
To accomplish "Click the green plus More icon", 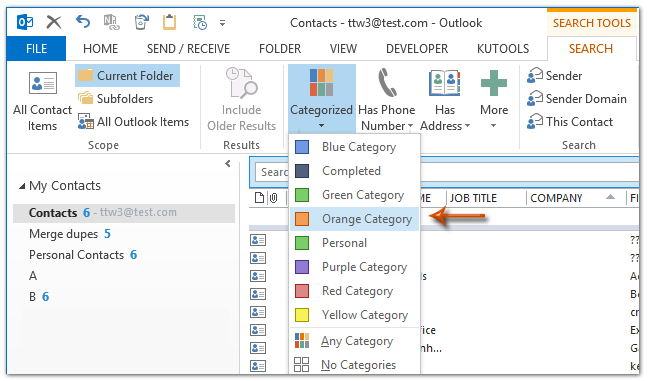I will pyautogui.click(x=494, y=83).
